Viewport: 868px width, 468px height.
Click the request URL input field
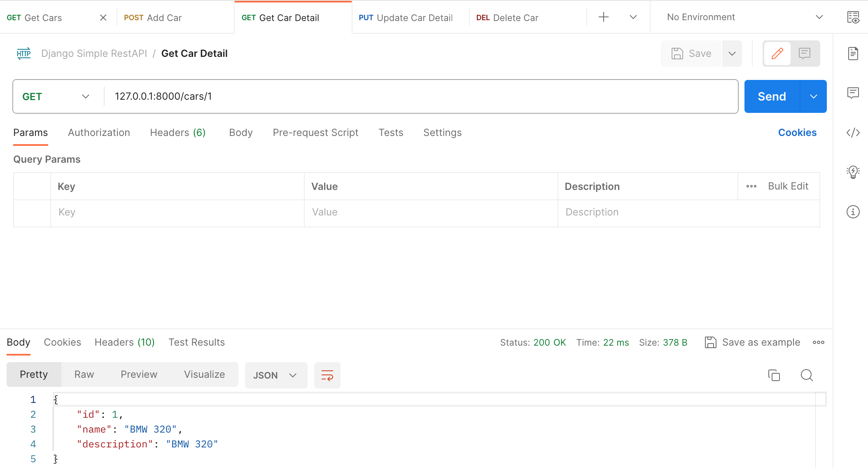[x=420, y=96]
